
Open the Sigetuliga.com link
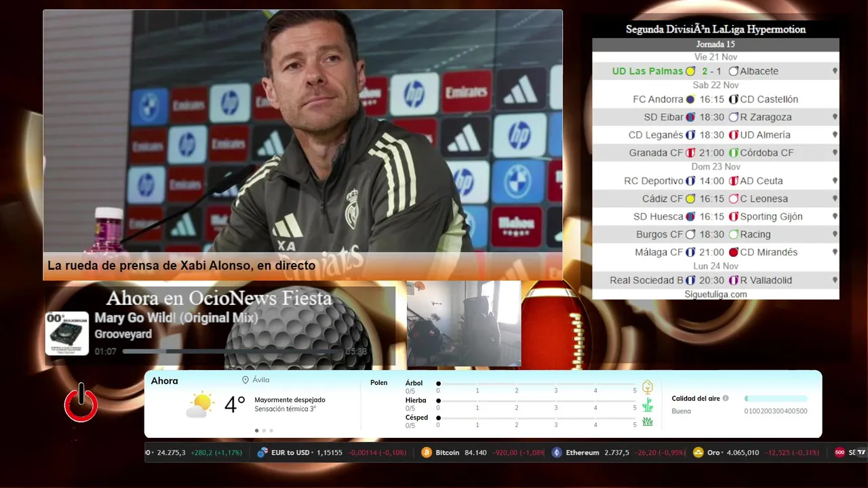point(715,294)
